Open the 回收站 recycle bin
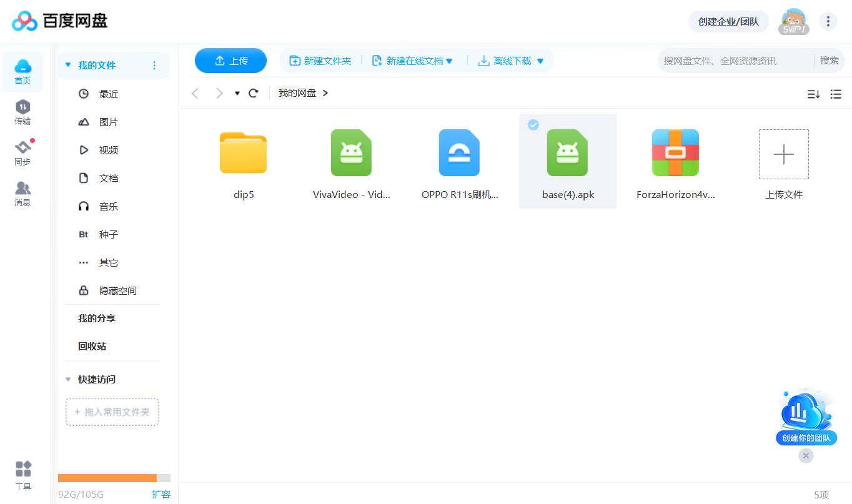The height and width of the screenshot is (504, 852). tap(92, 347)
